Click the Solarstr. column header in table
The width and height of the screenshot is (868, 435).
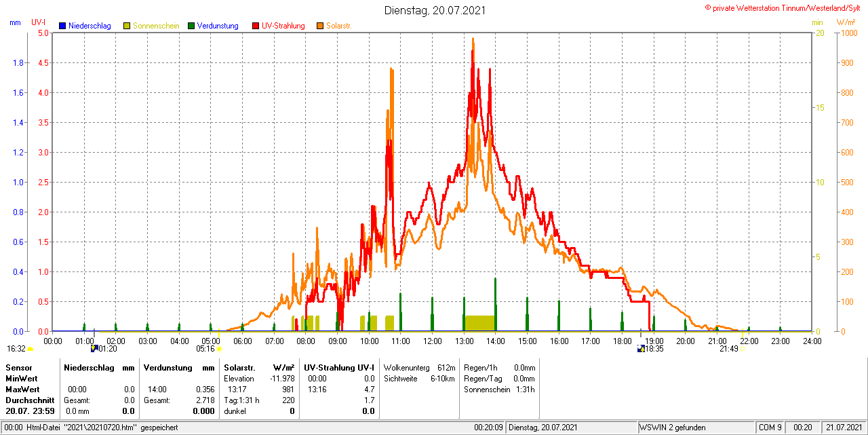239,367
